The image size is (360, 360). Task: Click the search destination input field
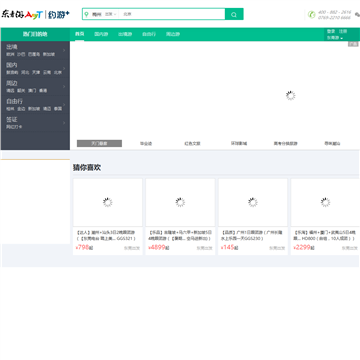click(x=172, y=14)
